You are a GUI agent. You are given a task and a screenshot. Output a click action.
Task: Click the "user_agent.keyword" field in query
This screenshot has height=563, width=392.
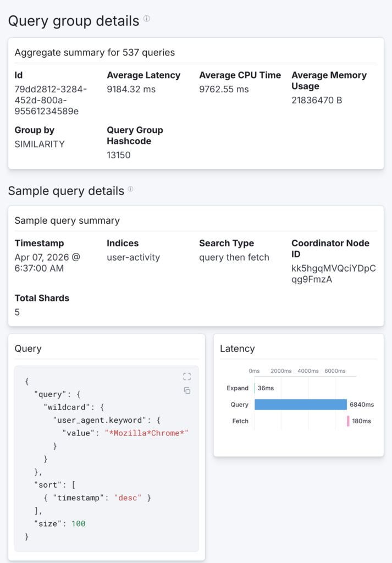tap(102, 420)
